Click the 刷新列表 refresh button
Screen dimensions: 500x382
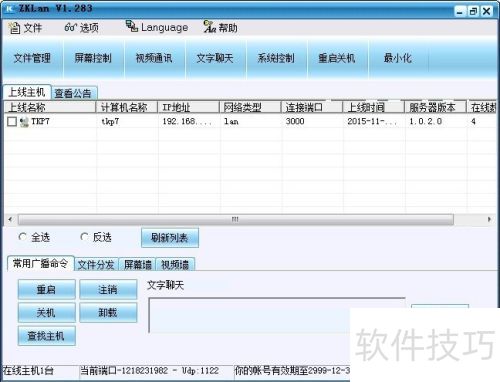pyautogui.click(x=170, y=238)
